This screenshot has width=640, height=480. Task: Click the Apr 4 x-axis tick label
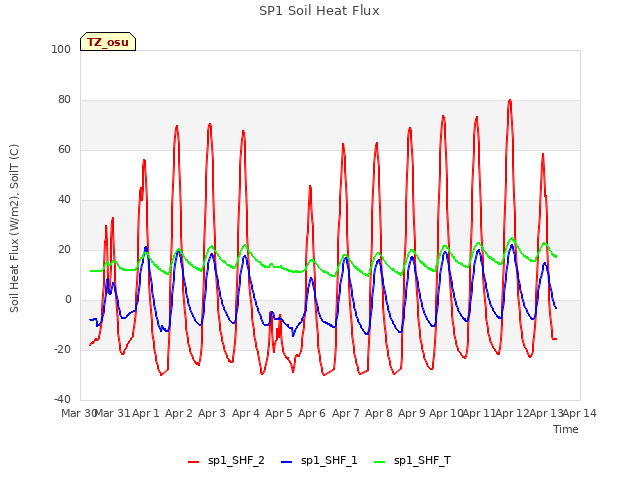(246, 413)
